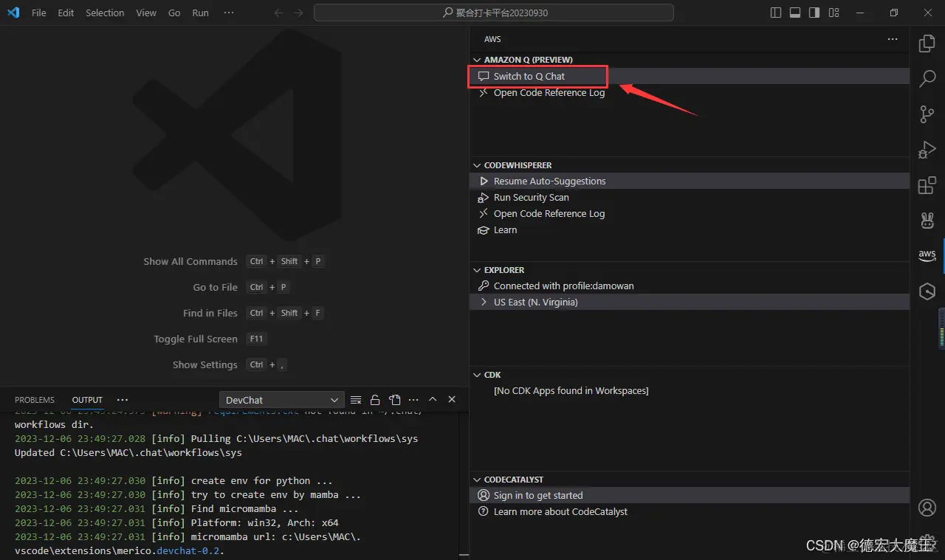Screen dimensions: 945x560
Task: Switch to the OUTPUT tab
Action: (87, 400)
